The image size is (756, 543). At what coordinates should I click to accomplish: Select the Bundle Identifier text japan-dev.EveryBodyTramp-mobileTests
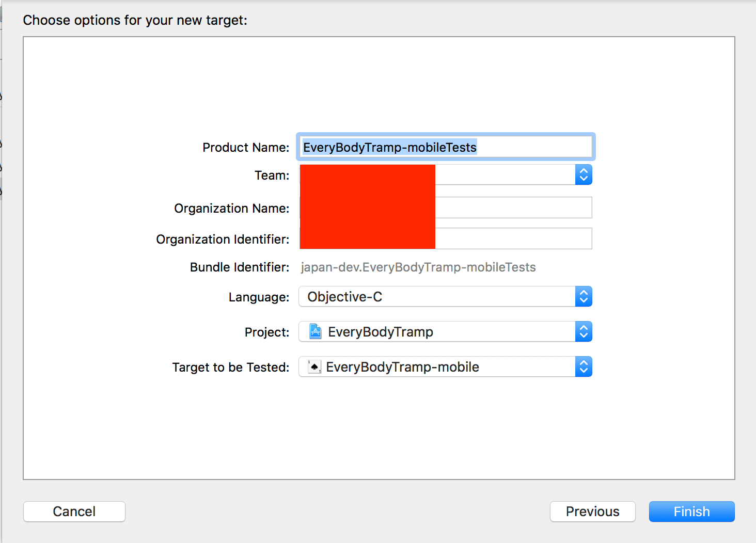pyautogui.click(x=418, y=267)
